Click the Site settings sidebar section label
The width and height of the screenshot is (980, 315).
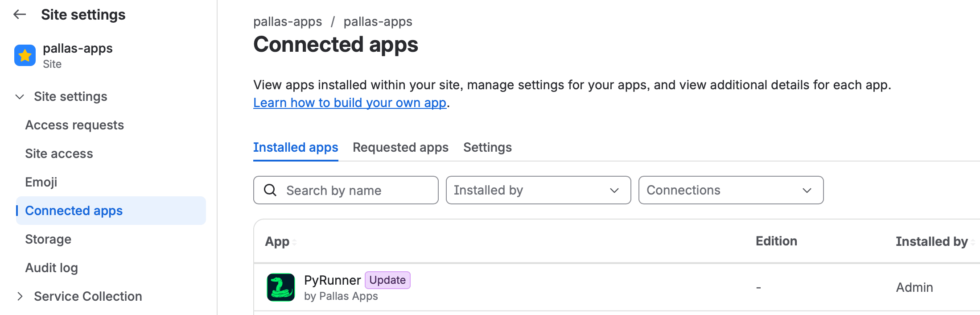point(70,96)
